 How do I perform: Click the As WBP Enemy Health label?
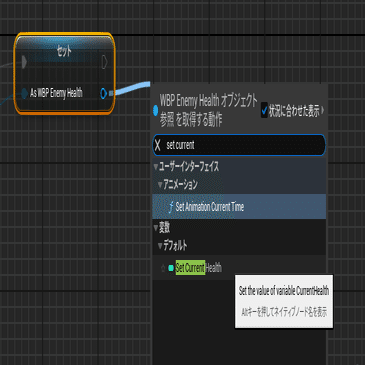tap(56, 93)
